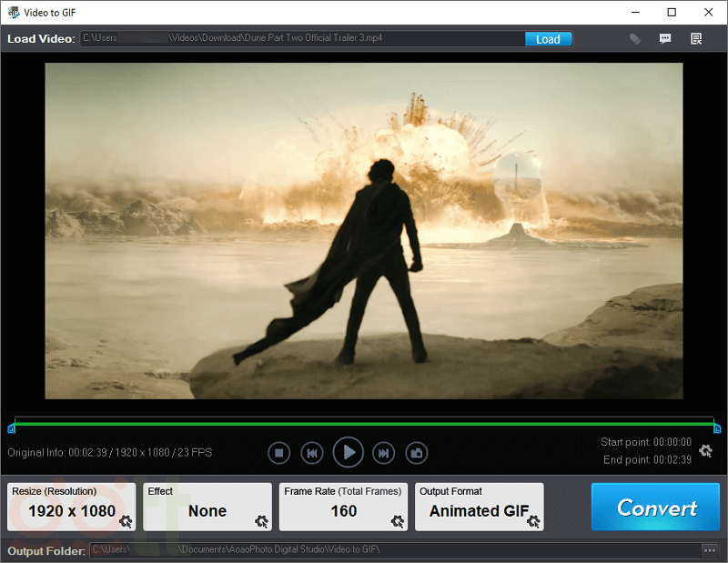Skip to the next frame
This screenshot has width=728, height=563.
pyautogui.click(x=384, y=452)
